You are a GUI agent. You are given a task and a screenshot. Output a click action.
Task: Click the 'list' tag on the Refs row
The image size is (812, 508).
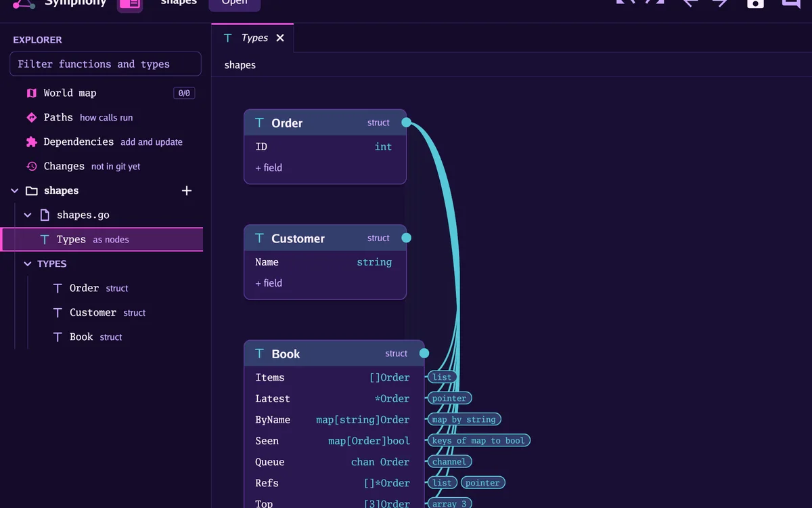pos(442,483)
